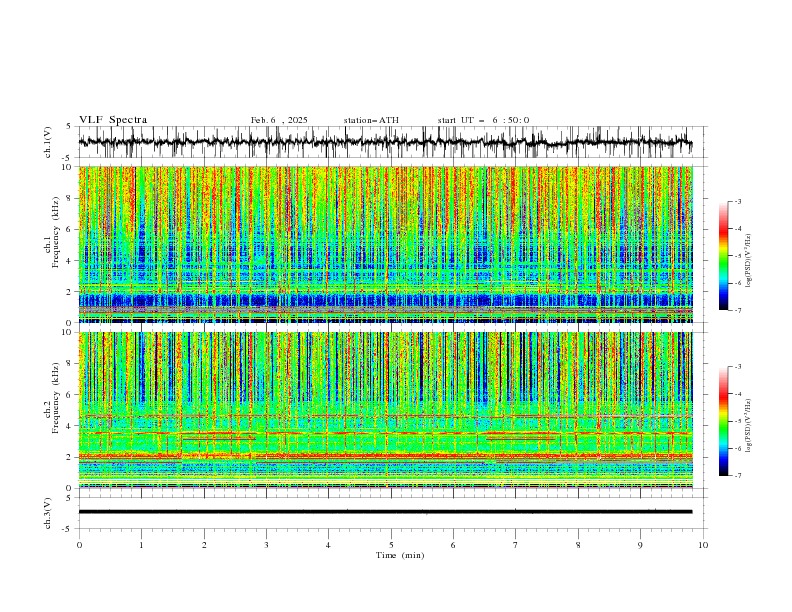Click the time axis tick label '0'
This screenshot has width=792, height=612.
coord(79,545)
